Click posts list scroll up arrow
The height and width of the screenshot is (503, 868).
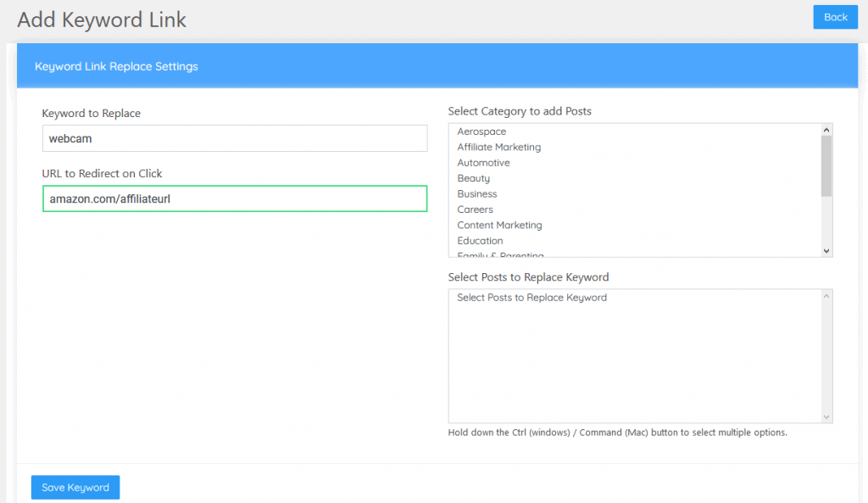tap(826, 295)
